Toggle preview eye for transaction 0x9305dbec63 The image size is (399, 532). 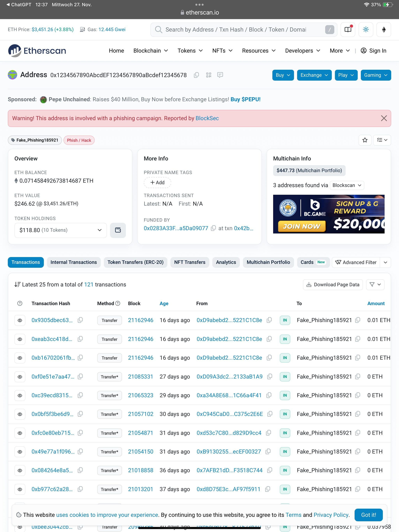point(20,320)
